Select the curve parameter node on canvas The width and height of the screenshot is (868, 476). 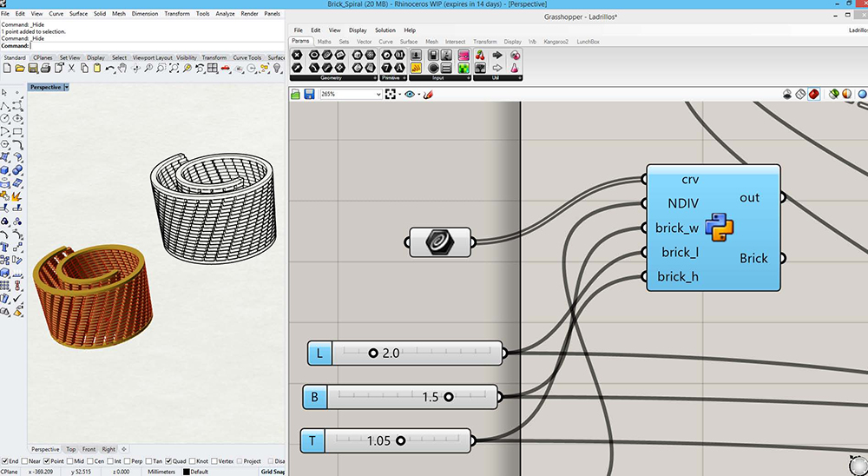(x=440, y=242)
